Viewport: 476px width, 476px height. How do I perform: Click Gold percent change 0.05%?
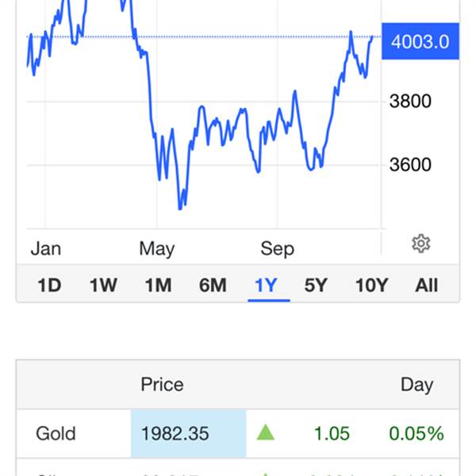point(416,433)
